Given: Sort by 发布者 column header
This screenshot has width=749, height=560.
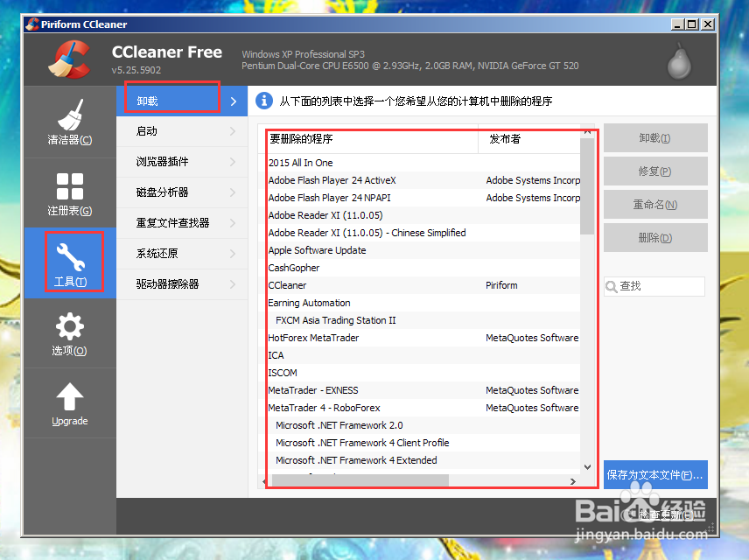Looking at the screenshot, I should tap(529, 139).
